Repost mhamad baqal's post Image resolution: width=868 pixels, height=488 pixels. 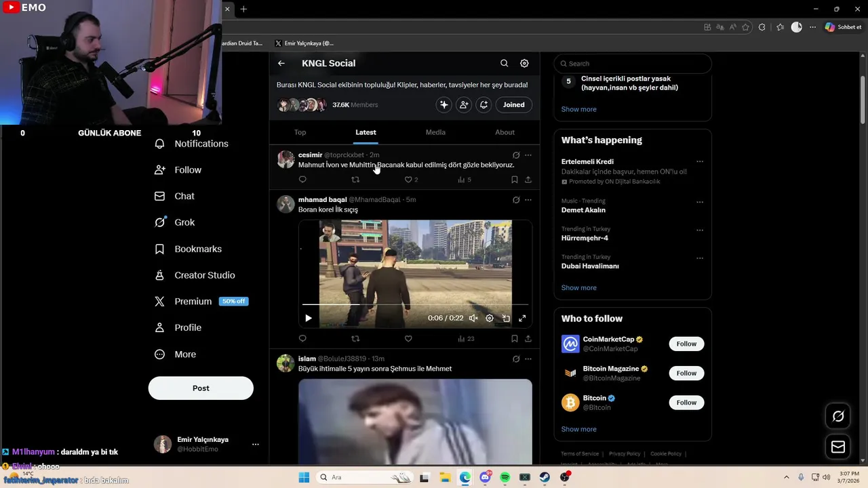(x=355, y=339)
